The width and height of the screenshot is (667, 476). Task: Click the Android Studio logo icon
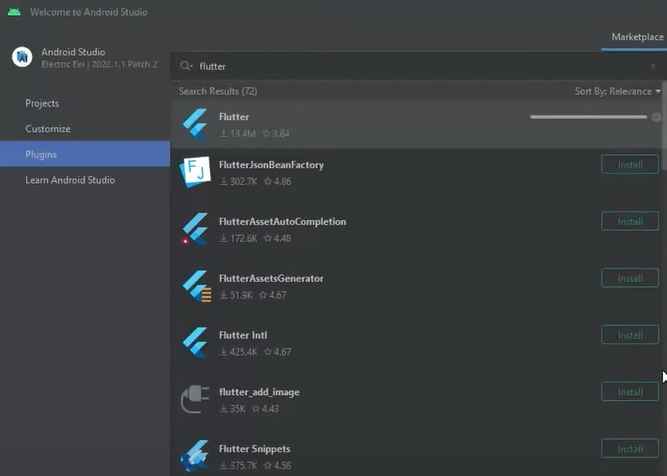(22, 57)
